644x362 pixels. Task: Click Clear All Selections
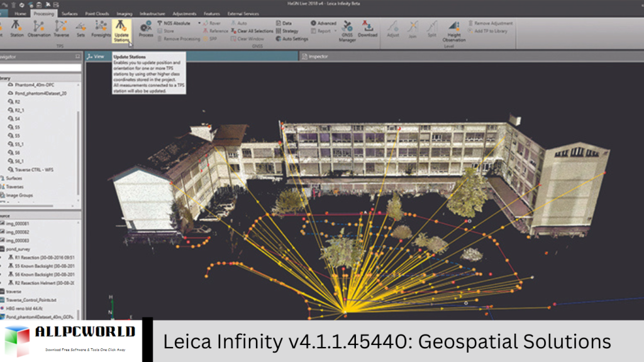[x=252, y=31]
